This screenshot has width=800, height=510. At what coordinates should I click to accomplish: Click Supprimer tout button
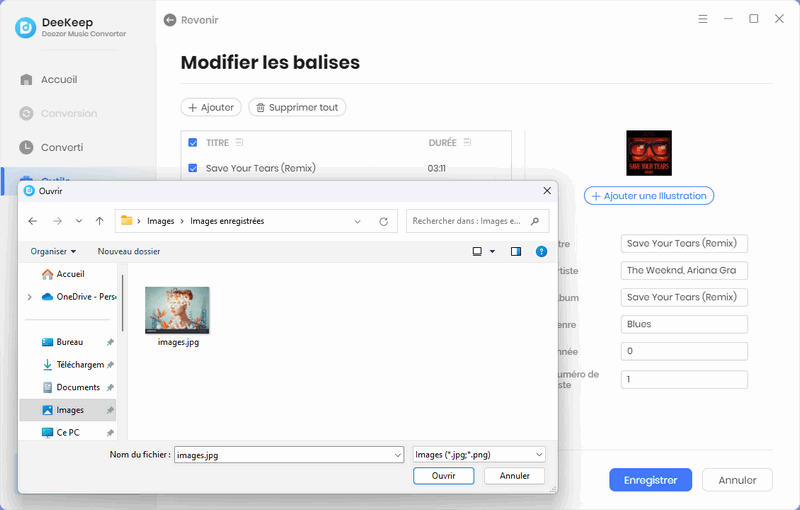pos(297,107)
